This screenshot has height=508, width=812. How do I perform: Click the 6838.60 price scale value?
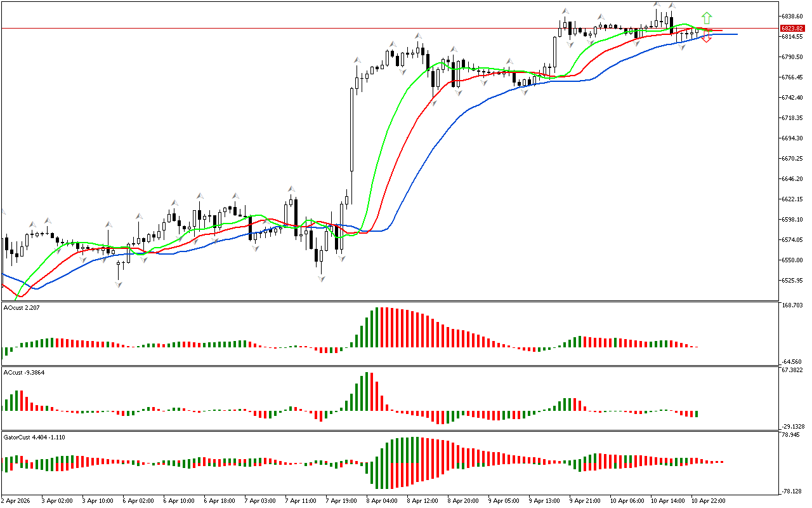coord(792,16)
